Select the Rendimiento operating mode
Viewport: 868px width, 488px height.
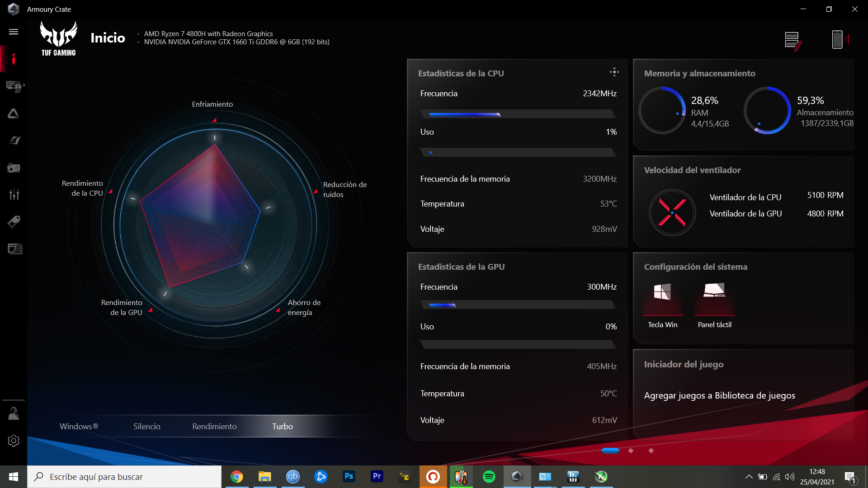(x=214, y=426)
